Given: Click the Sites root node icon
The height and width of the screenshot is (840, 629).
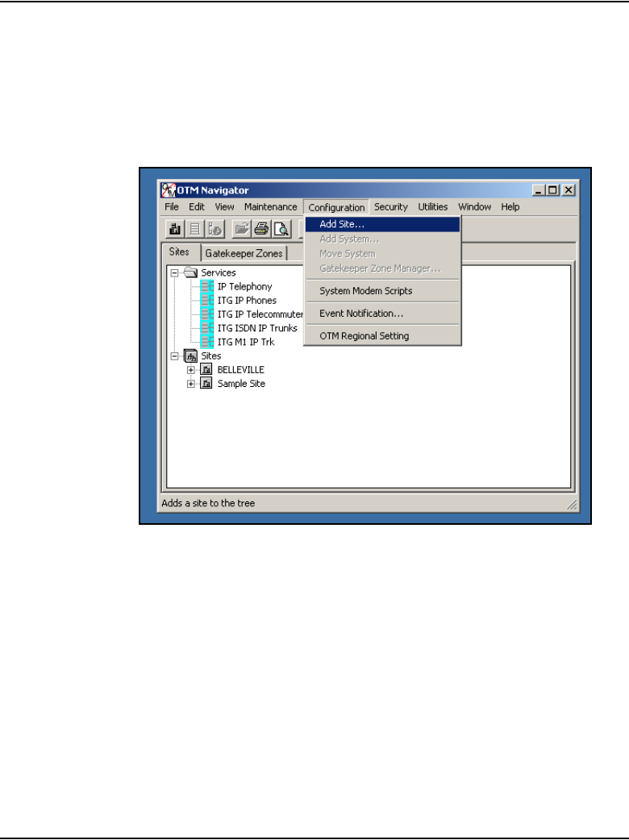Looking at the screenshot, I should coord(191,356).
